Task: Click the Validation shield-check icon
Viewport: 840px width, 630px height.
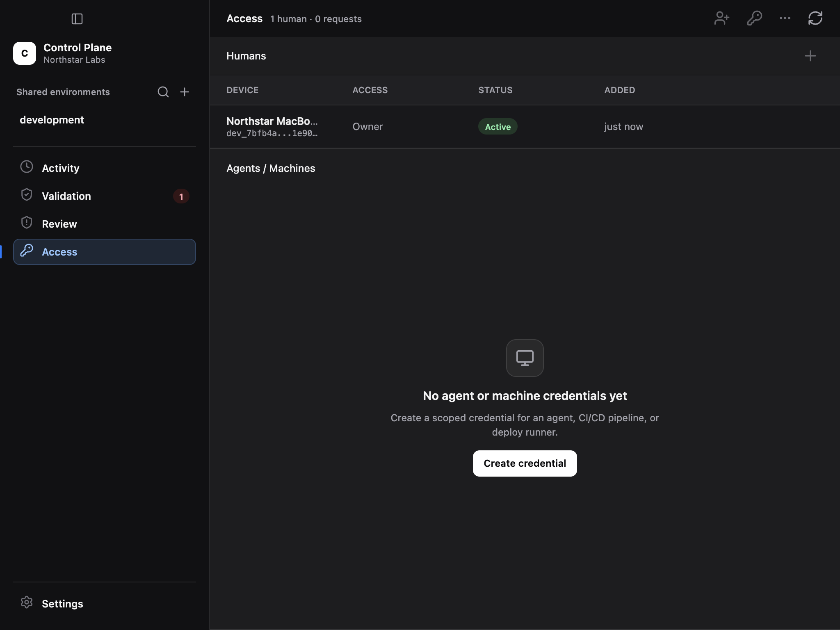Action: [27, 194]
